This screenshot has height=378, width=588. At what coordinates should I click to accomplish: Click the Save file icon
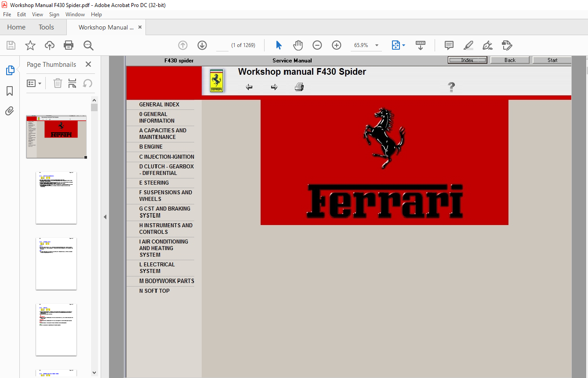point(11,45)
